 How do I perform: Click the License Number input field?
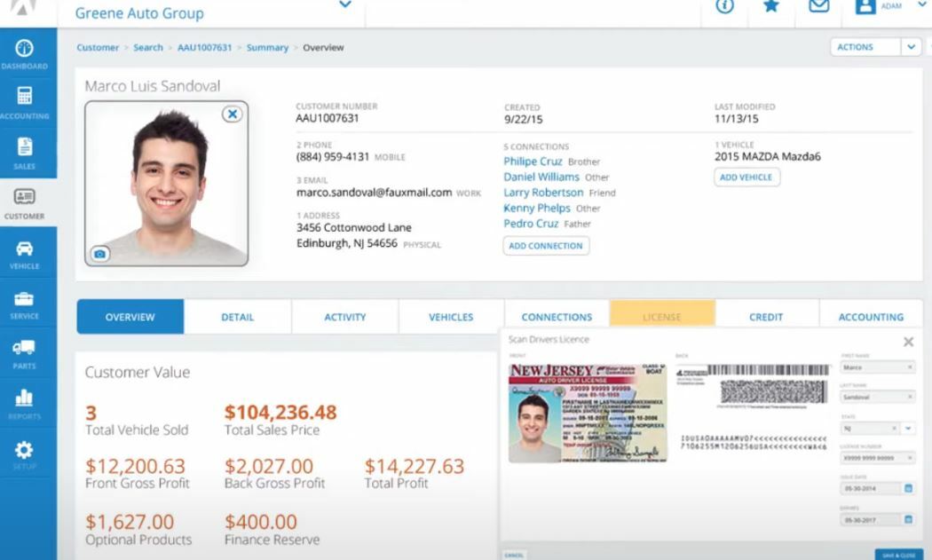point(874,459)
